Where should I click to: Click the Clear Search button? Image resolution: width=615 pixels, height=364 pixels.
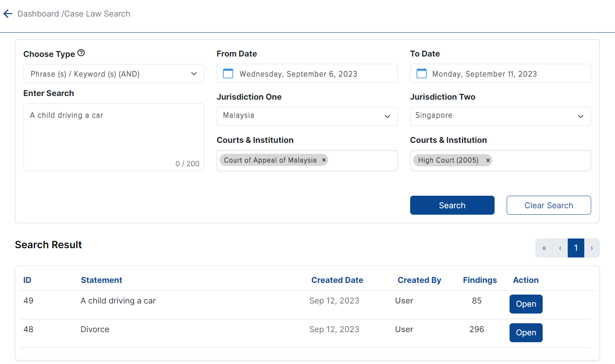549,205
